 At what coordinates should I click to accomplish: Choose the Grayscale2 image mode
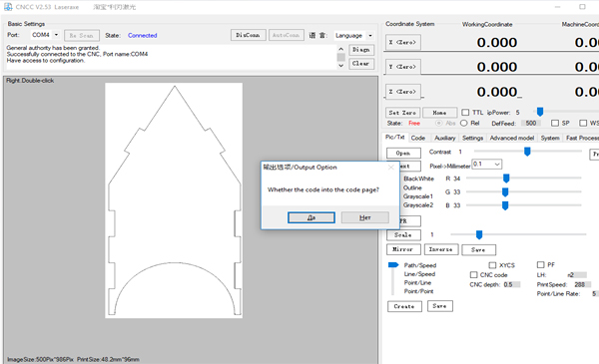tap(418, 205)
